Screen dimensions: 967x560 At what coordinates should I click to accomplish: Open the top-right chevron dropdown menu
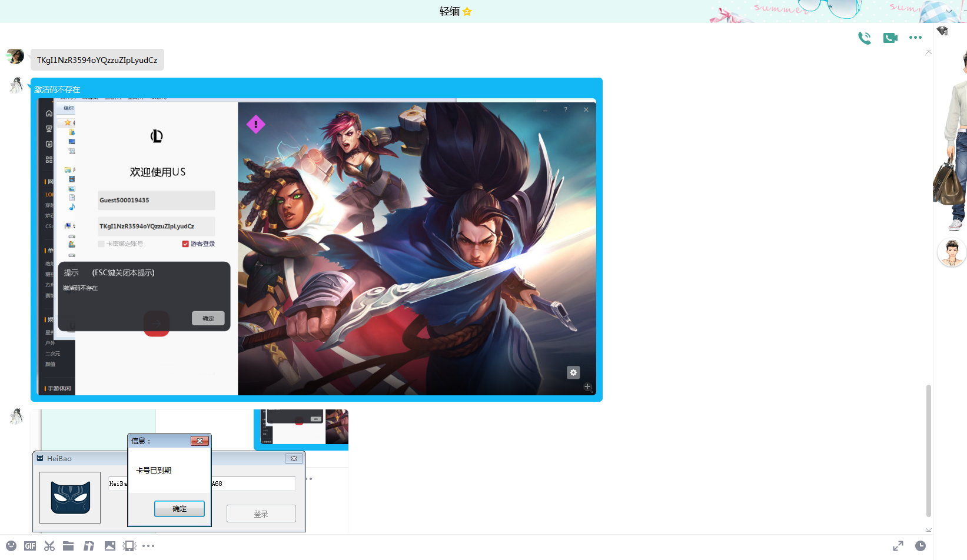tap(949, 11)
